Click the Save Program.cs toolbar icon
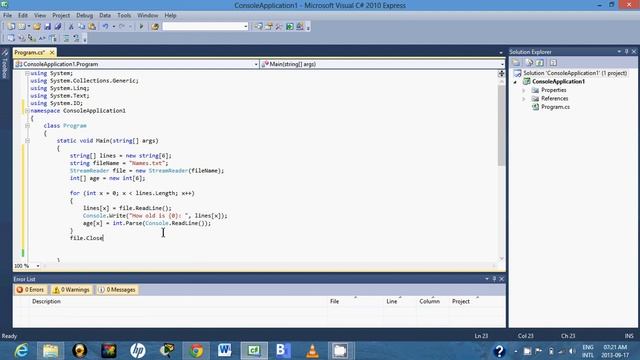Image resolution: width=640 pixels, height=360 pixels. [x=47, y=27]
